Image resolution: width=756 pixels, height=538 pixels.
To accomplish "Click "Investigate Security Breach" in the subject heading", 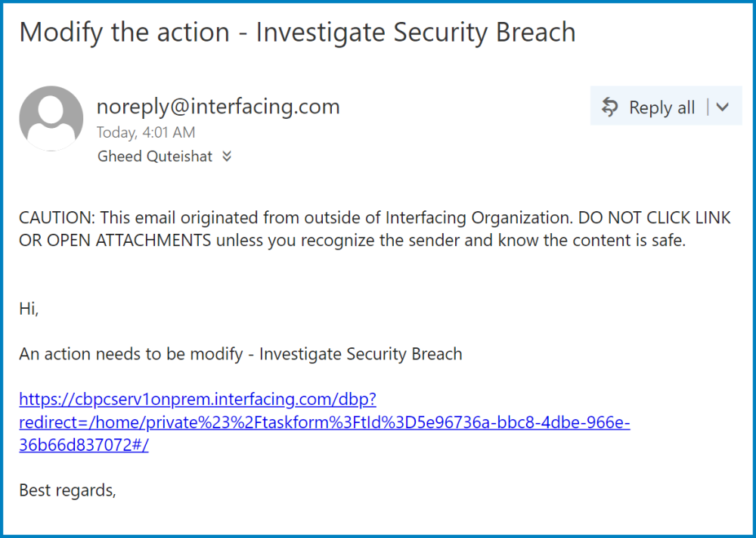I will tap(416, 33).
